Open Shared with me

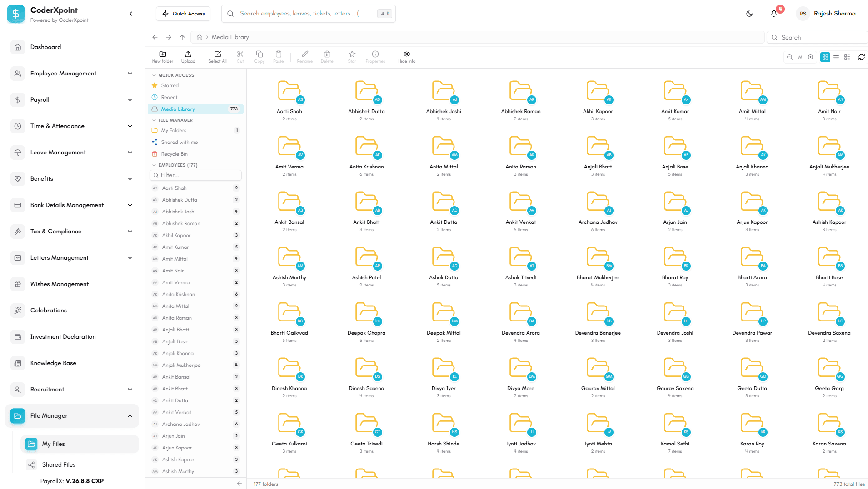point(195,143)
